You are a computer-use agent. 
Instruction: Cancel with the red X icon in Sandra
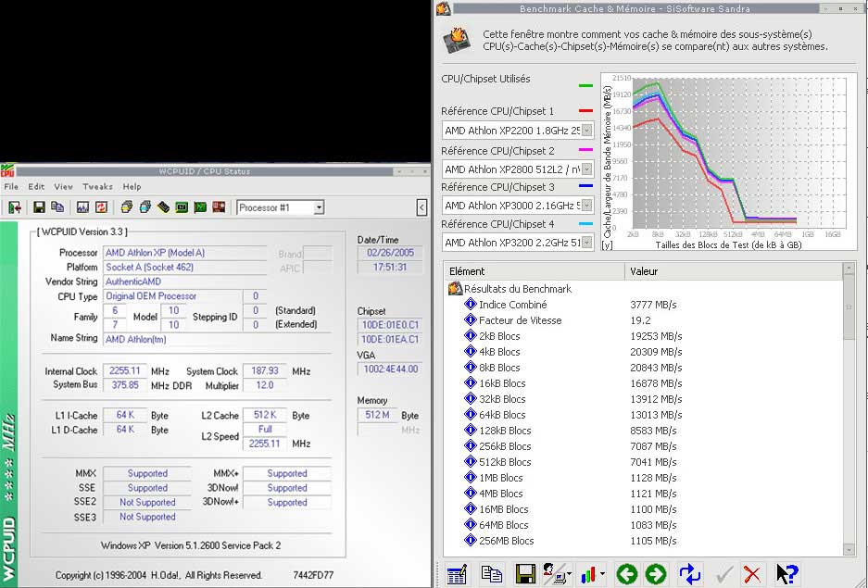point(752,574)
